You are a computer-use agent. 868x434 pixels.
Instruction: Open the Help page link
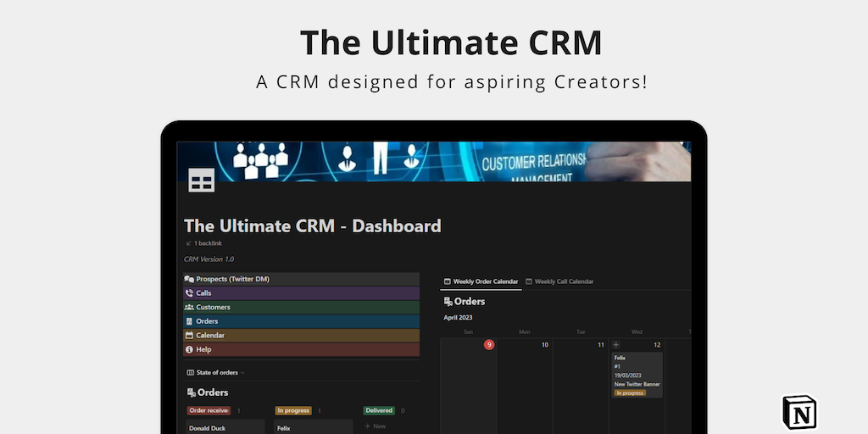(301, 350)
